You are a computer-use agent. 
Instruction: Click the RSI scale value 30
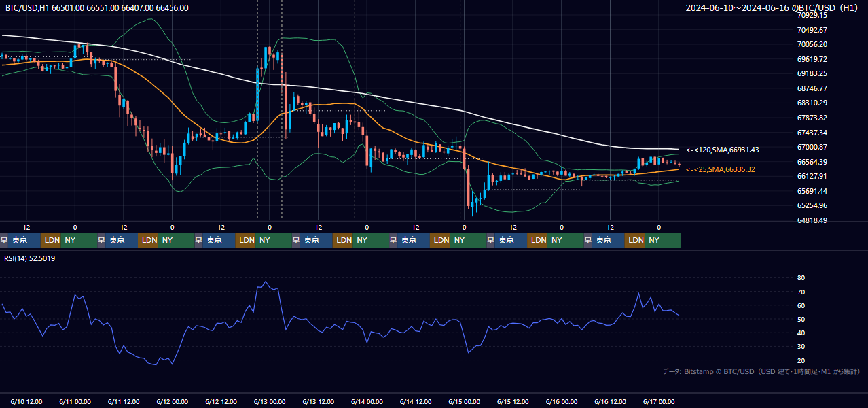coord(801,347)
